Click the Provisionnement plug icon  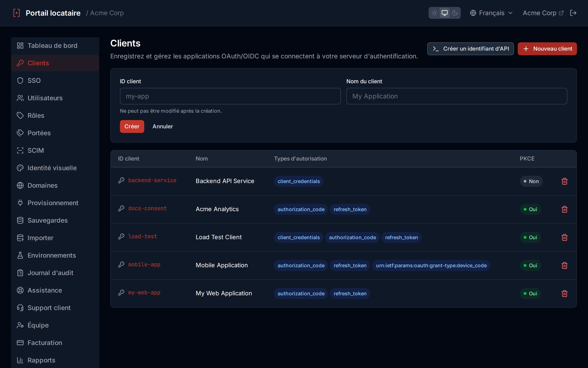click(x=20, y=203)
